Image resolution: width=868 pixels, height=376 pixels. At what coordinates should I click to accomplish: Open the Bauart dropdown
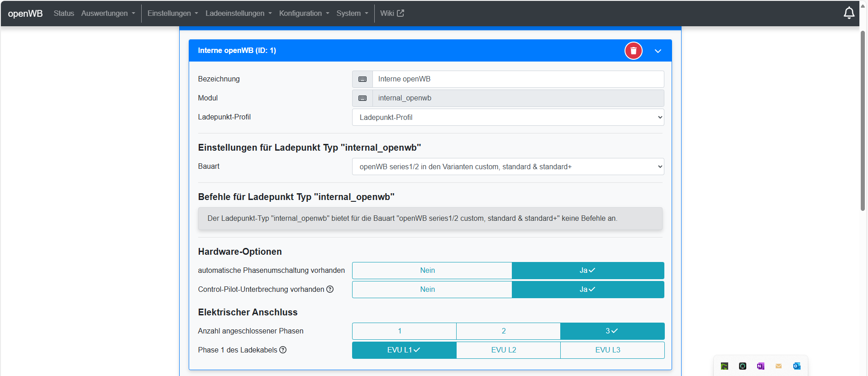(508, 167)
